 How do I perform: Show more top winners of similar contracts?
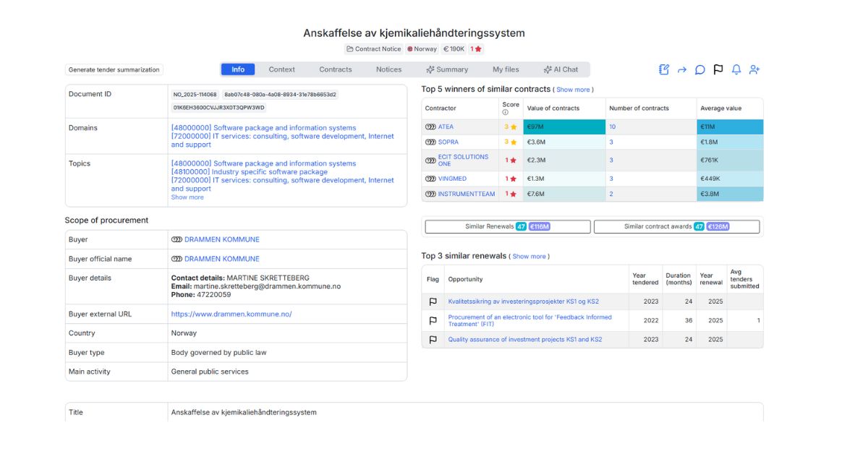[573, 90]
